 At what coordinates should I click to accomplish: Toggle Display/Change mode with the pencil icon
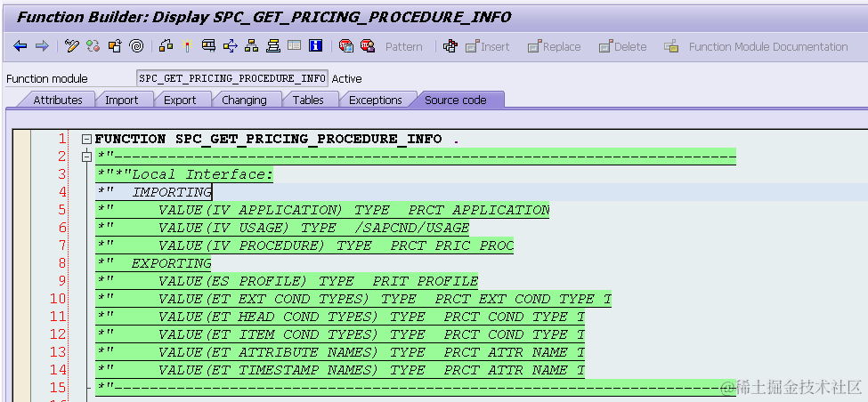(x=72, y=46)
